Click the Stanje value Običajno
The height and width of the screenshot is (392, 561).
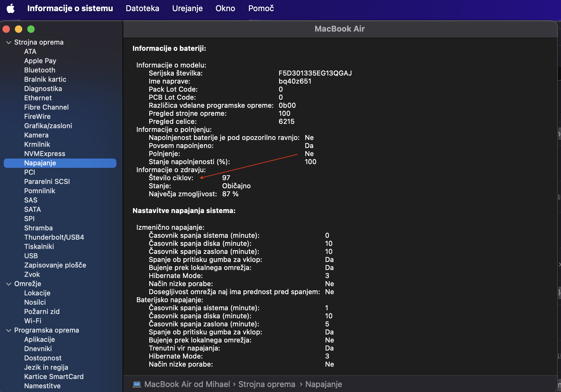click(x=236, y=186)
